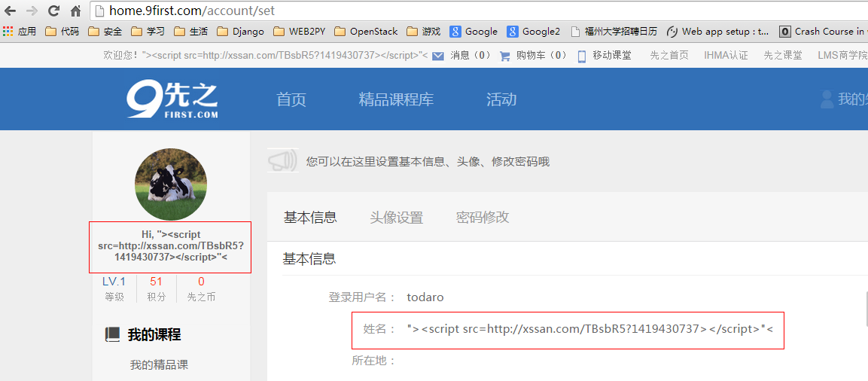The height and width of the screenshot is (381, 868).
Task: Click the shopping cart icon
Action: click(504, 56)
